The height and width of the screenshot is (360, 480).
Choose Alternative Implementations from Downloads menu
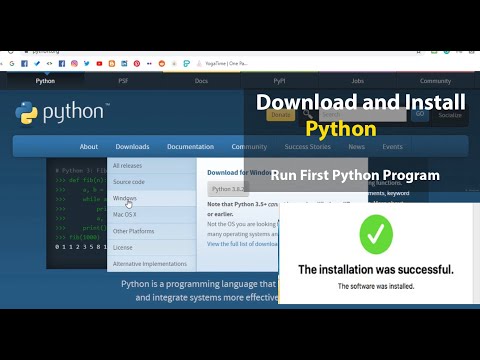pyautogui.click(x=152, y=264)
